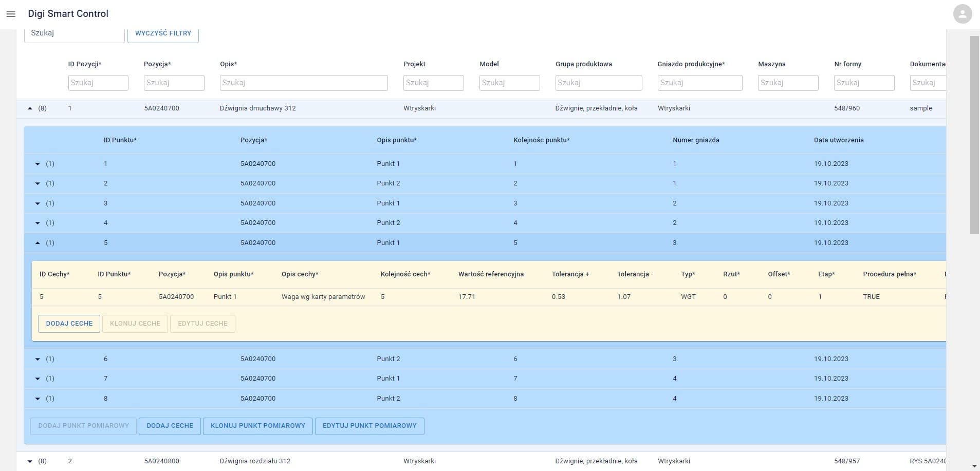Select TRUE cell in feature row

coord(872,297)
